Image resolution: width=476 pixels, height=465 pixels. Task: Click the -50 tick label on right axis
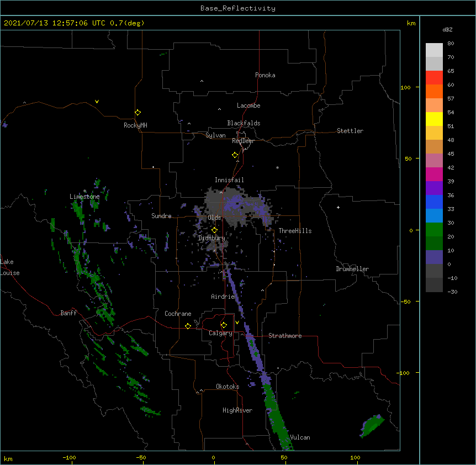405,302
